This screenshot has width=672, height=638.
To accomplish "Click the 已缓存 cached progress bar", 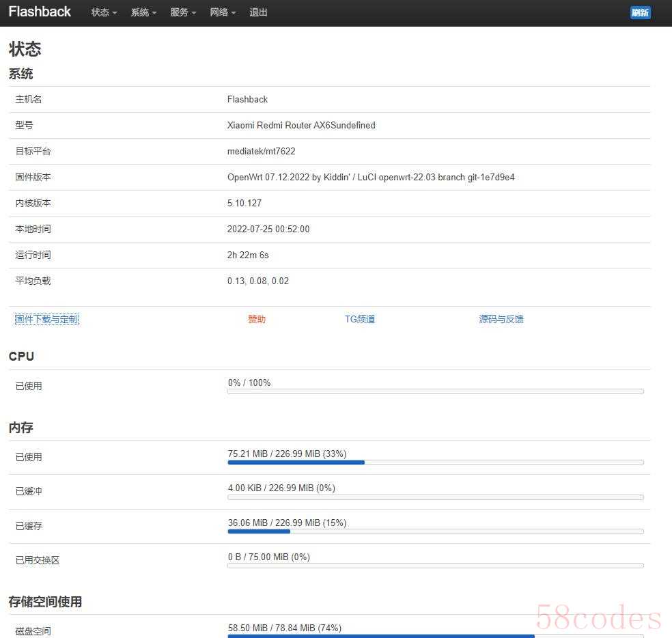I will click(435, 531).
